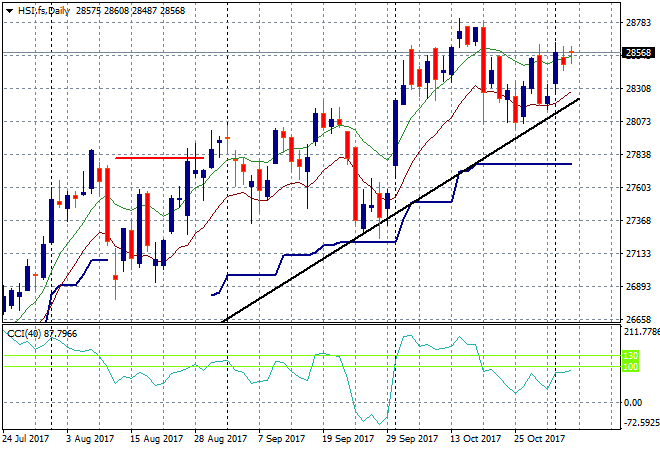This screenshot has width=660, height=450.
Task: Select the black ascending trendline
Action: pyautogui.click(x=401, y=210)
